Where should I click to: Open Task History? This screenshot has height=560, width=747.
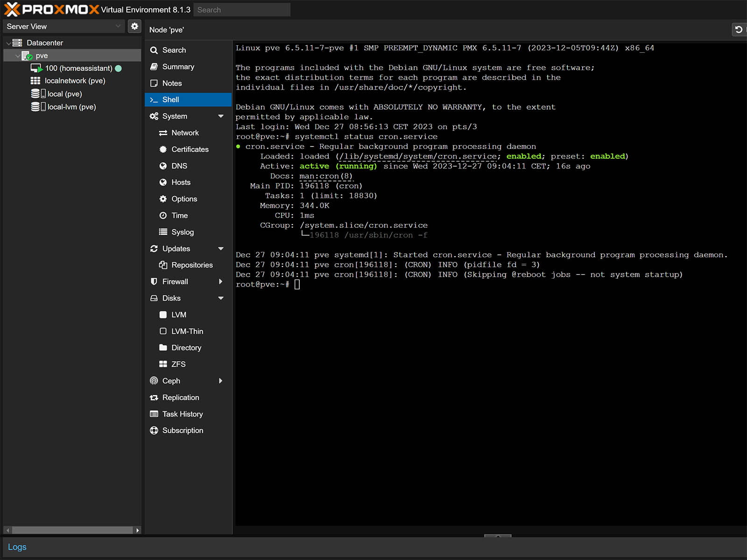182,414
